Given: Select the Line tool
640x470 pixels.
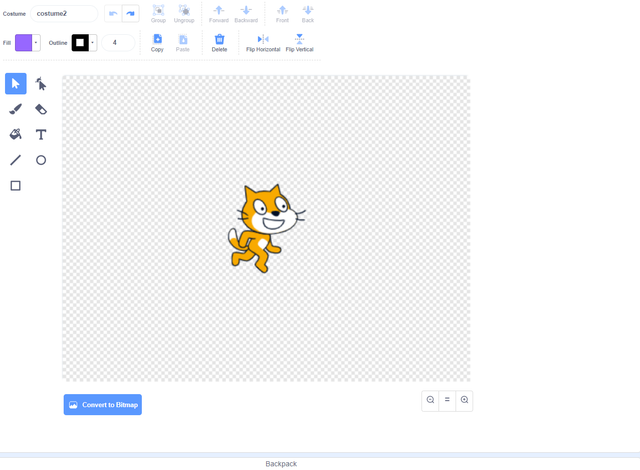Looking at the screenshot, I should tap(16, 160).
